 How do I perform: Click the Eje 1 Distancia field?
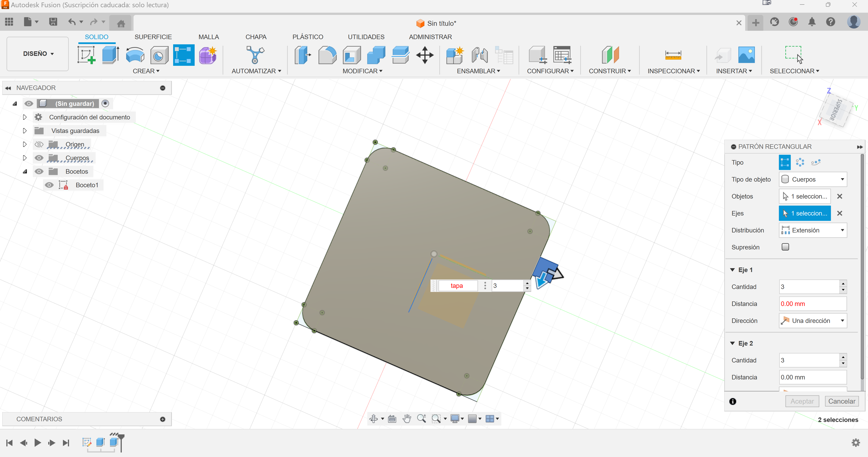[812, 304]
